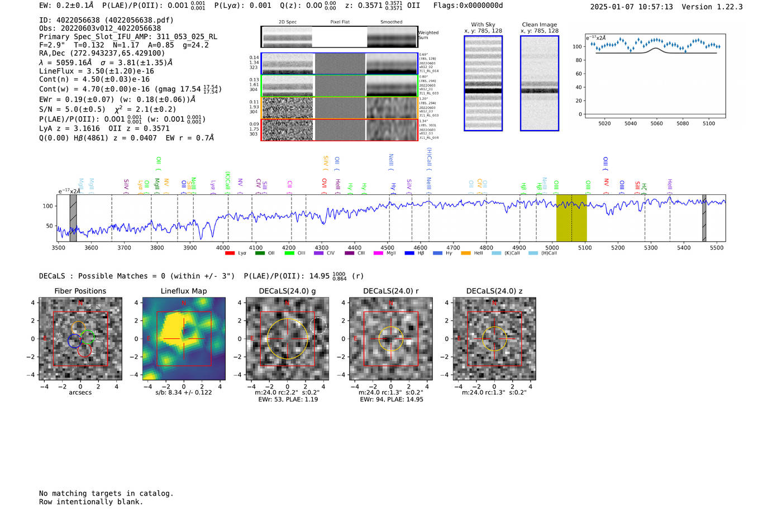Select the blue-bordered 2D spectrum row
782x532 pixels.
(x=340, y=64)
